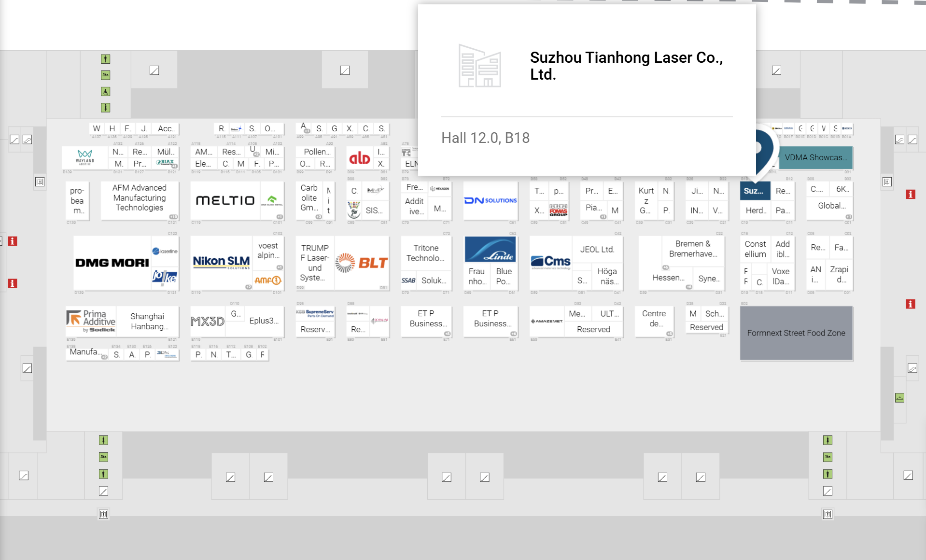
Task: Click the JEOL Ltd. booth
Action: pos(597,250)
